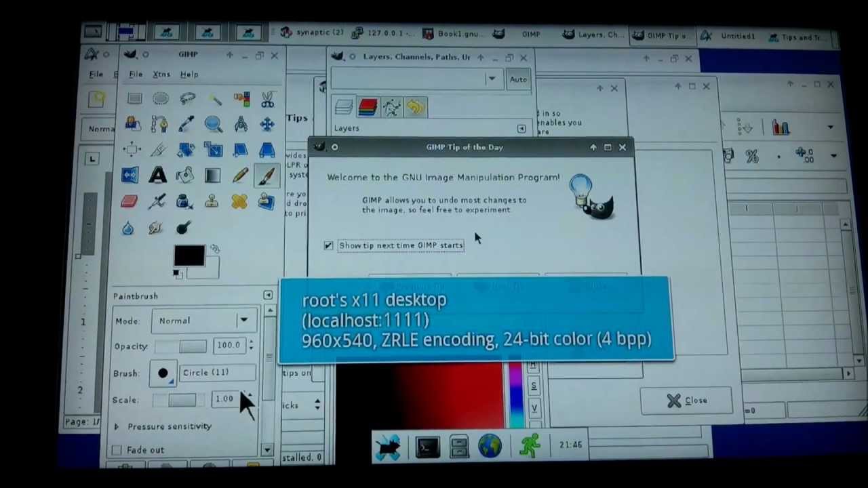Click the Opacity slider

[180, 346]
